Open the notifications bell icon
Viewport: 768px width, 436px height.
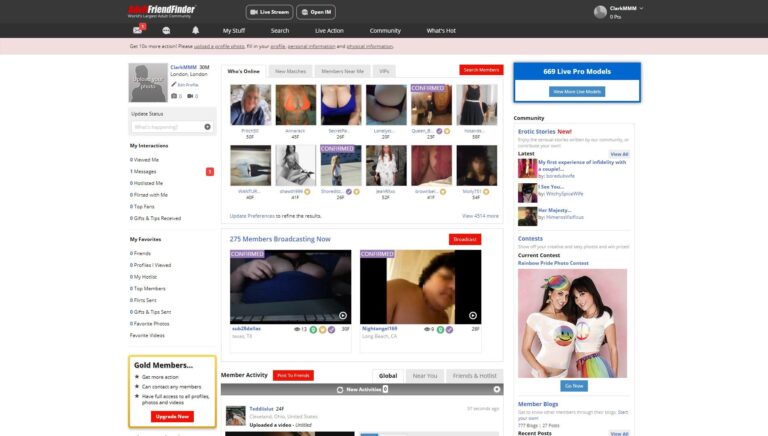click(x=195, y=30)
